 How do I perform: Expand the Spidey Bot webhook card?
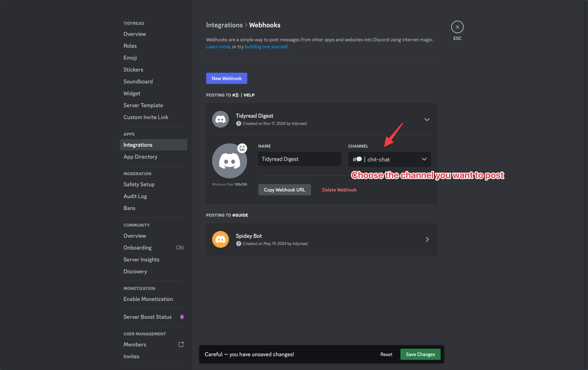[x=427, y=239]
